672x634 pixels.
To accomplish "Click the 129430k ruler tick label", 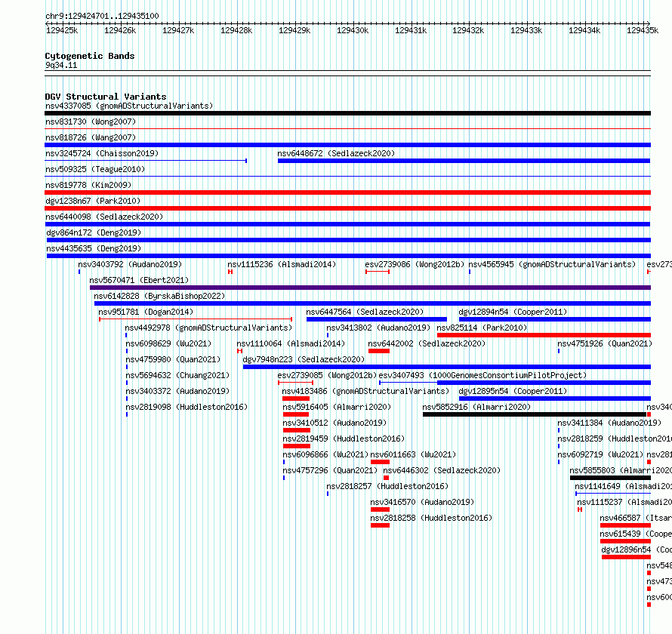I will [353, 30].
